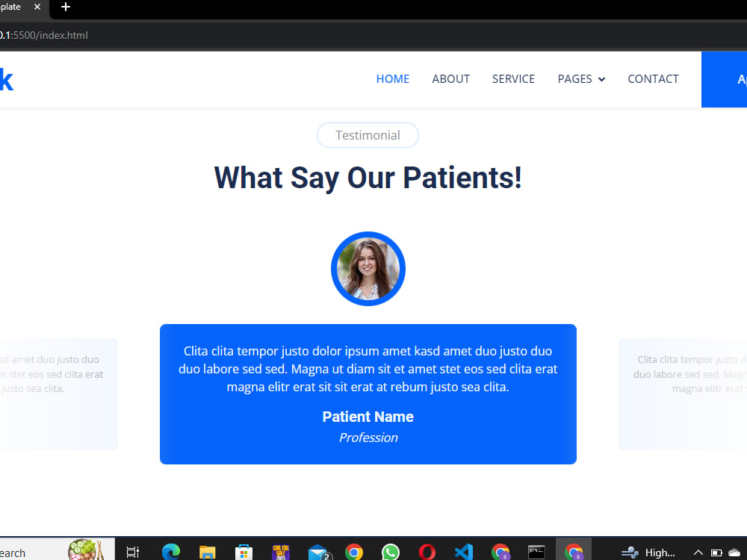Click the taskbar search box
Screen dimensions: 747x560
pos(58,550)
